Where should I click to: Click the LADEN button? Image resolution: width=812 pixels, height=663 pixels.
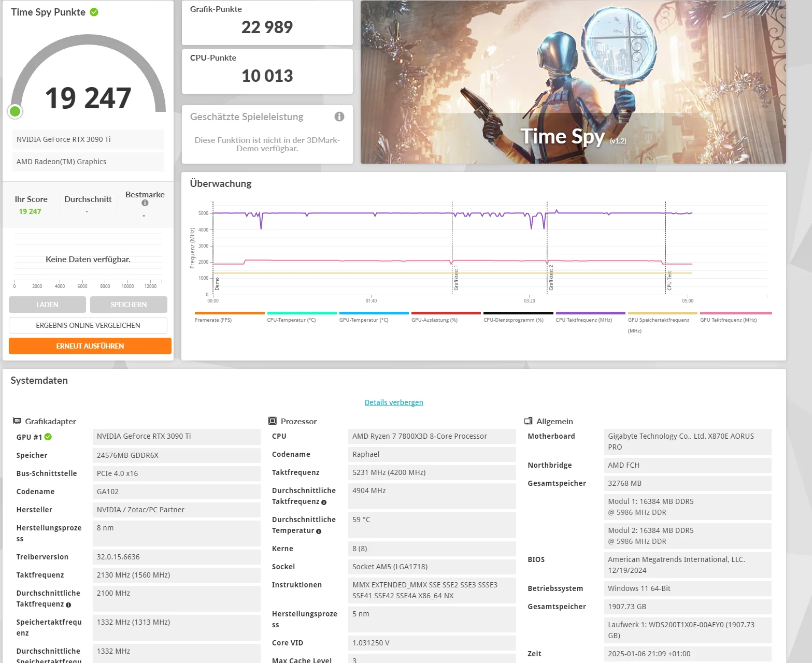click(47, 305)
